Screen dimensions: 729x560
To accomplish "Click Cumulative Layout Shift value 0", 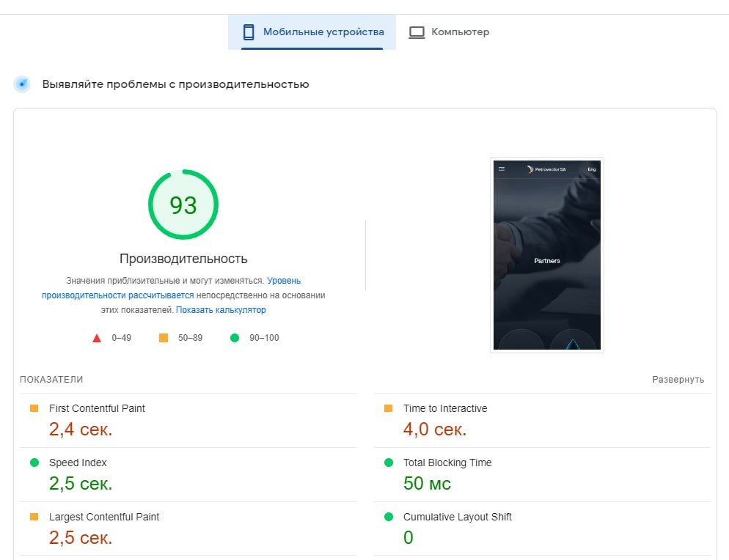I will [x=409, y=538].
